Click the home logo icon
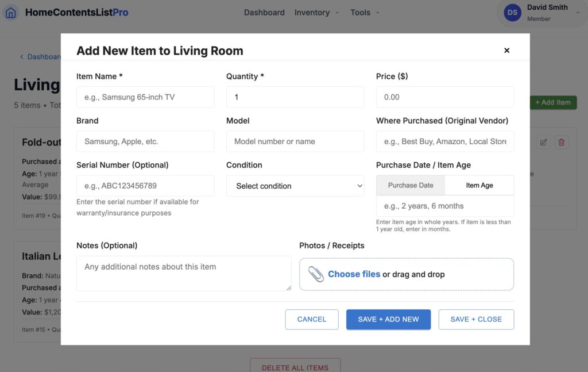Image resolution: width=588 pixels, height=372 pixels. (10, 12)
